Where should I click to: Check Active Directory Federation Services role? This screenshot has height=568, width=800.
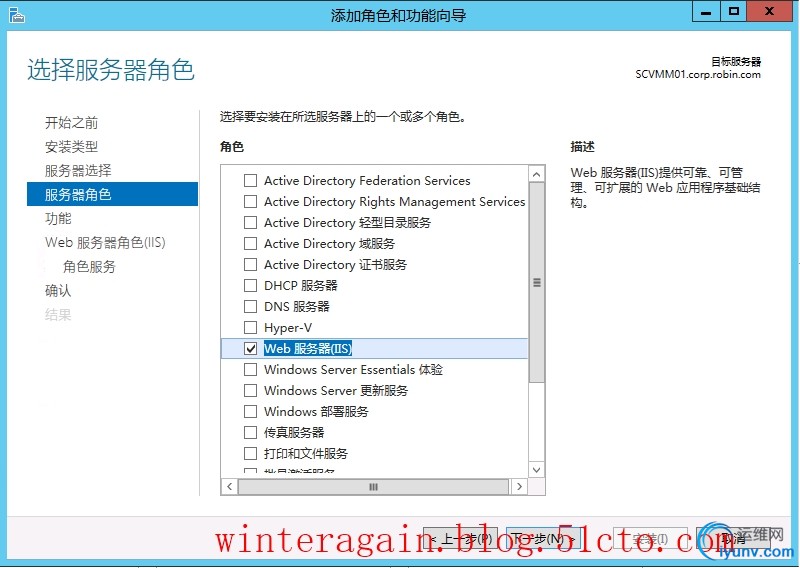tap(251, 181)
